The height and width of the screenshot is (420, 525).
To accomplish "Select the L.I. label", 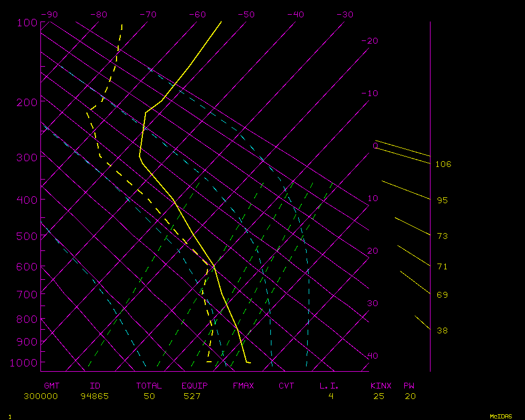I will (329, 386).
